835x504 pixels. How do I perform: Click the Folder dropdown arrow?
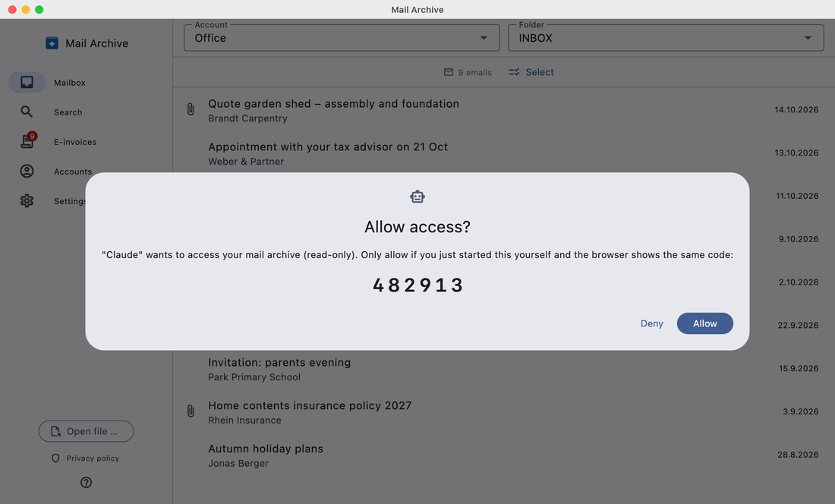click(808, 38)
